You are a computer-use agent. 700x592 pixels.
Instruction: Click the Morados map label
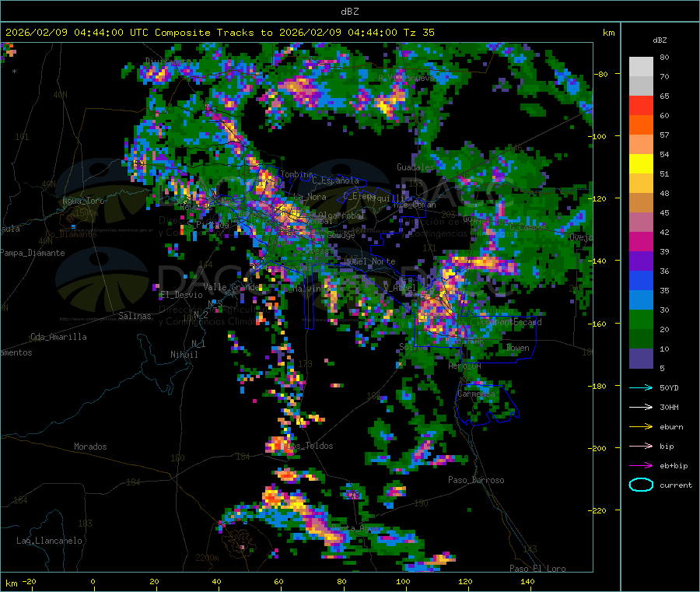click(x=91, y=447)
